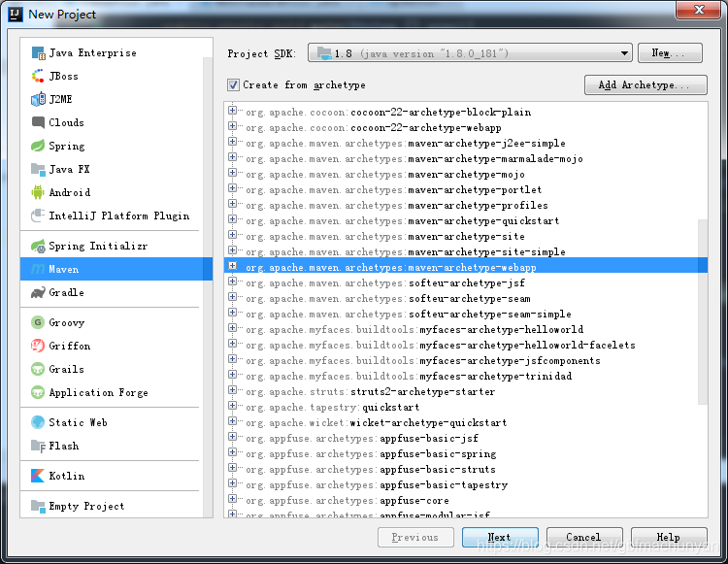Click the Kotlin K icon
728x564 pixels.
[38, 476]
